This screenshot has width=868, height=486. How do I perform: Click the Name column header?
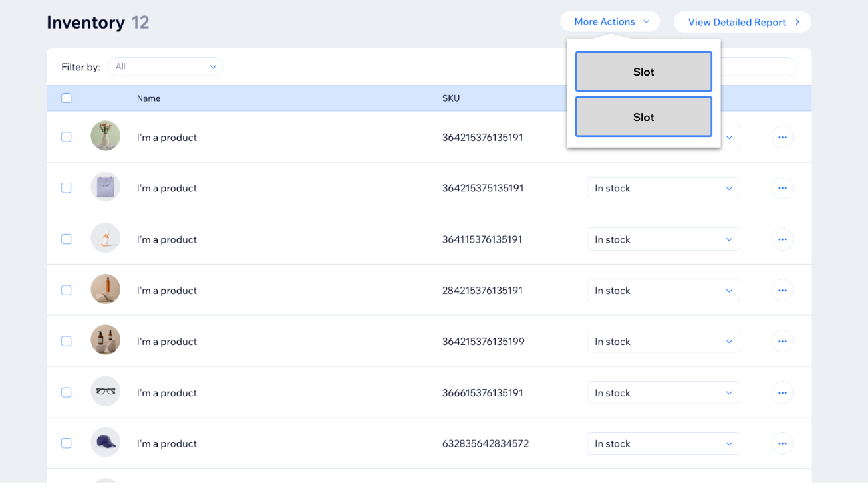(x=149, y=98)
